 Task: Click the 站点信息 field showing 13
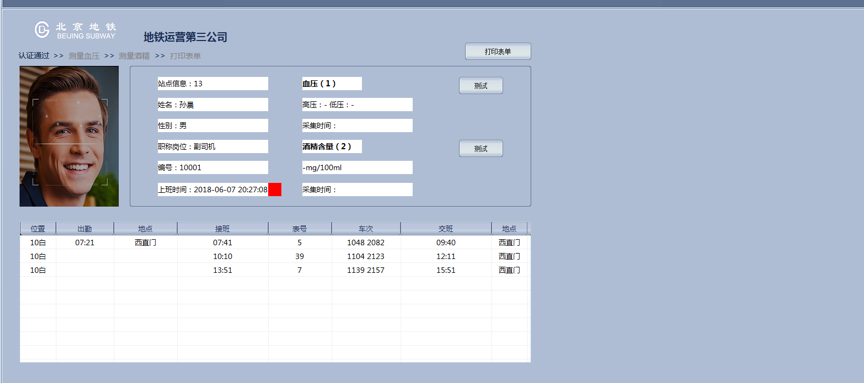click(213, 84)
